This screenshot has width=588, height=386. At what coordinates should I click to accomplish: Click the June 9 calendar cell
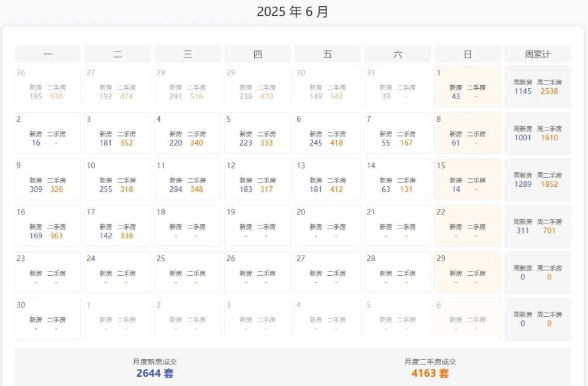(x=48, y=180)
